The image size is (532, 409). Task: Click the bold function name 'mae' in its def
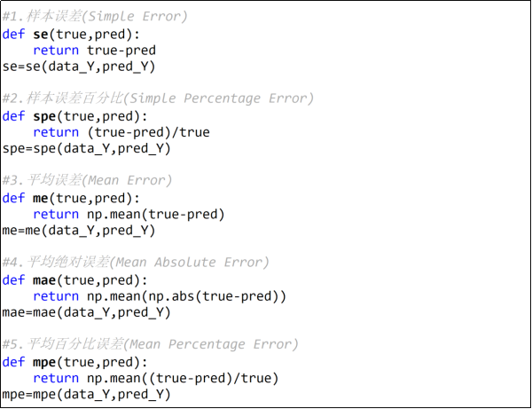tap(45, 279)
